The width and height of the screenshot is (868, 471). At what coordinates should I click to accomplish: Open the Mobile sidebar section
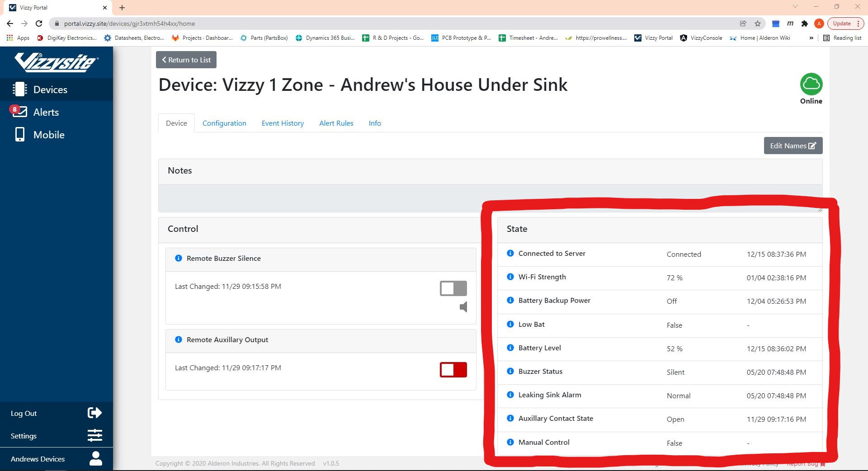57,135
